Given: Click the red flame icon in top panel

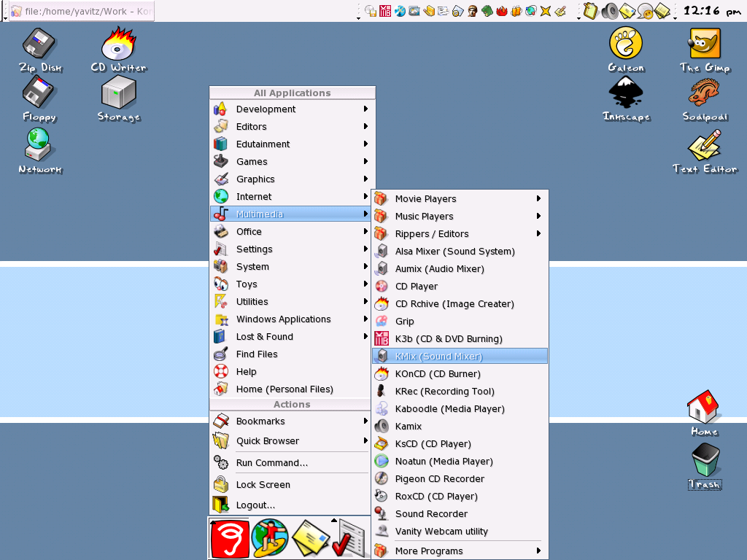Looking at the screenshot, I should click(x=501, y=10).
